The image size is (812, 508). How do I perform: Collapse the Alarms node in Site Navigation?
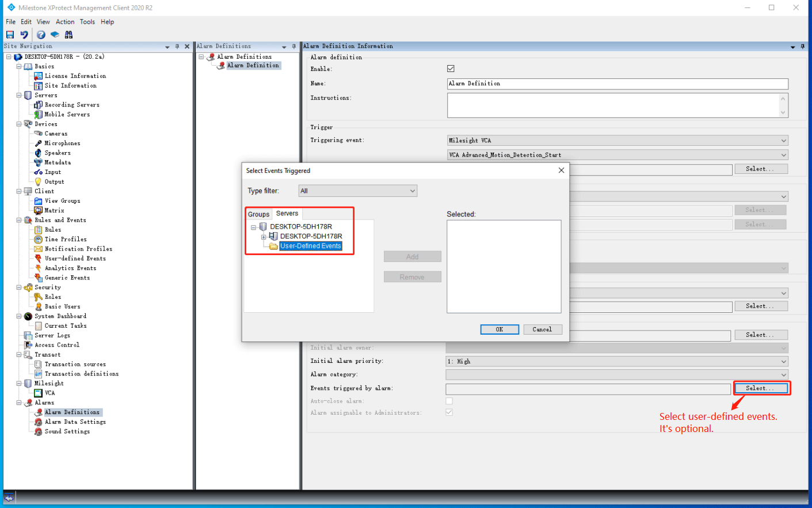point(19,403)
